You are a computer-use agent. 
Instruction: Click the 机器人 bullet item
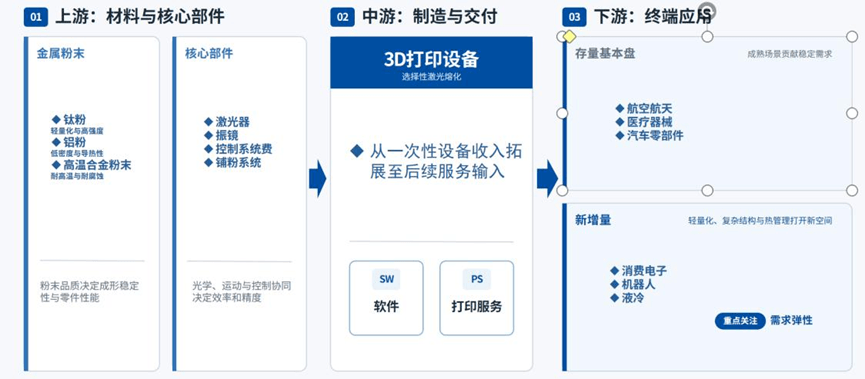(x=633, y=285)
